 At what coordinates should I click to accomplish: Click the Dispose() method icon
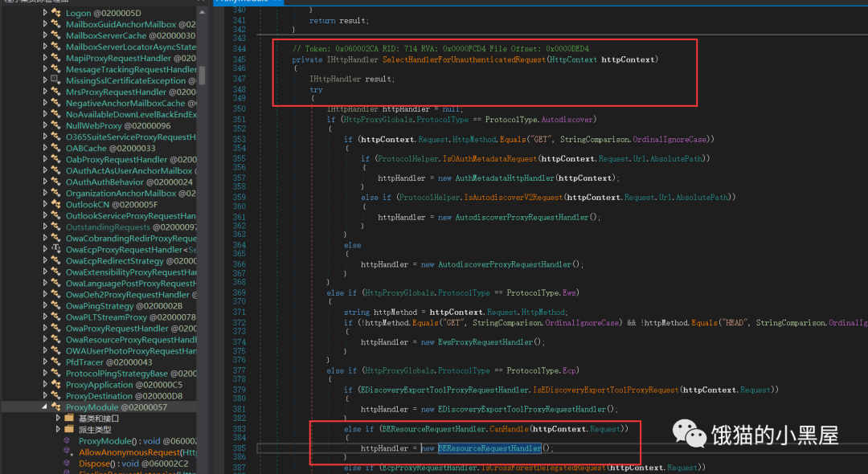68,464
